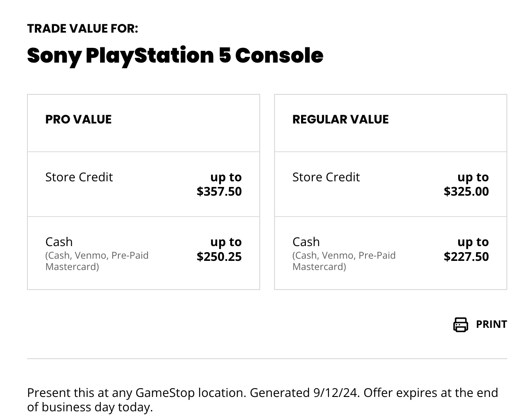Click the $357.50 pro store credit amount
Viewport: 516px width, 420px height.
[x=219, y=191]
